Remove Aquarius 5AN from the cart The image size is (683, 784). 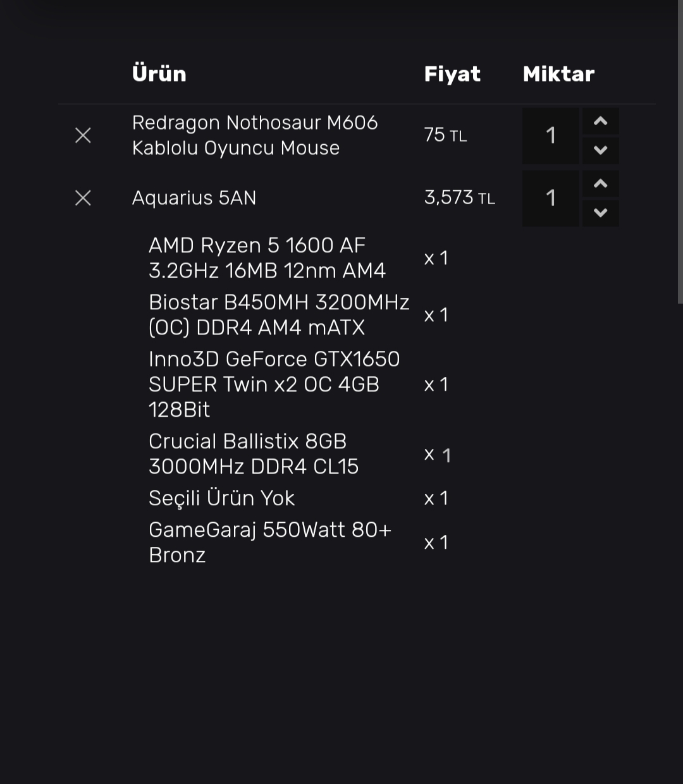pos(83,198)
